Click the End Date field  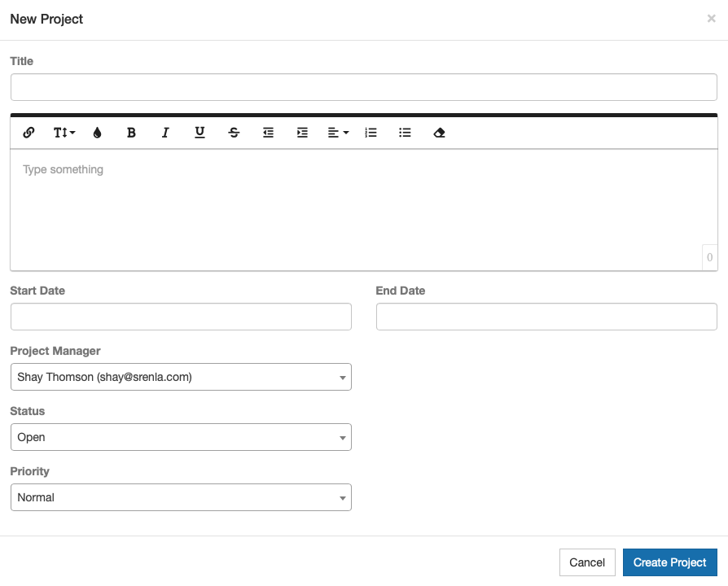[x=546, y=317]
